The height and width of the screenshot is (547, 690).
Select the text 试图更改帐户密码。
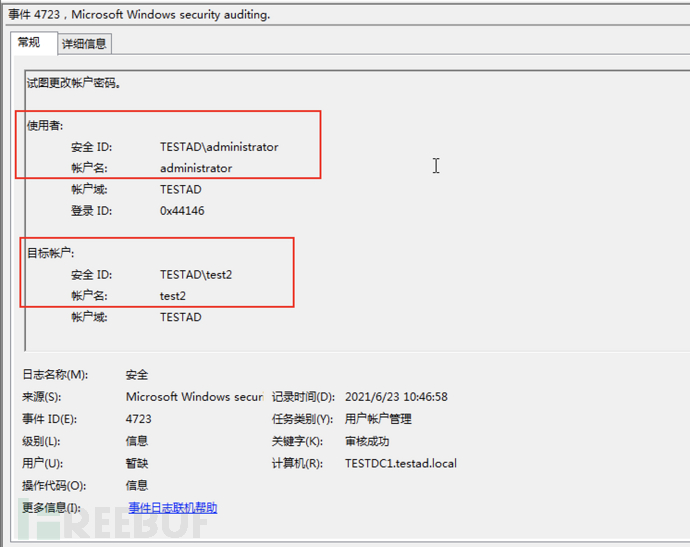74,83
